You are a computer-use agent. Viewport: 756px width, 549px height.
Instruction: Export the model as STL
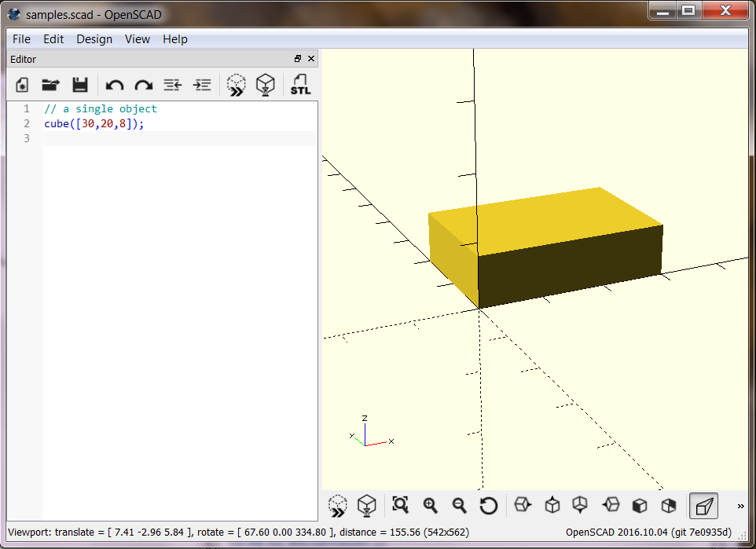click(x=300, y=84)
